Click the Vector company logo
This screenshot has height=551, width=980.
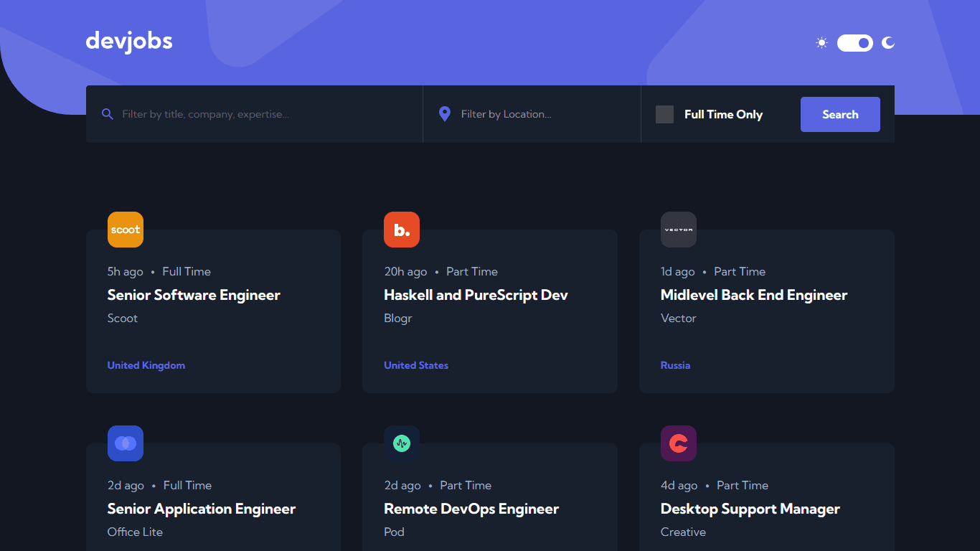(x=678, y=230)
